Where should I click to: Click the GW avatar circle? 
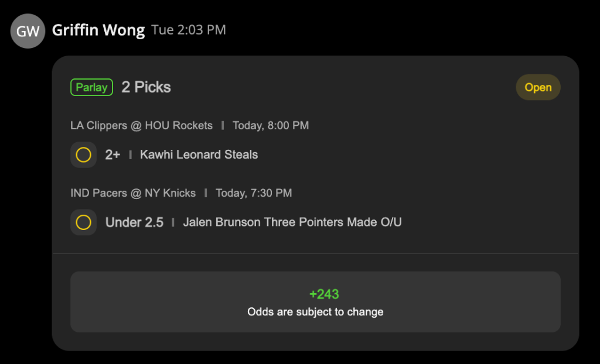coord(28,31)
